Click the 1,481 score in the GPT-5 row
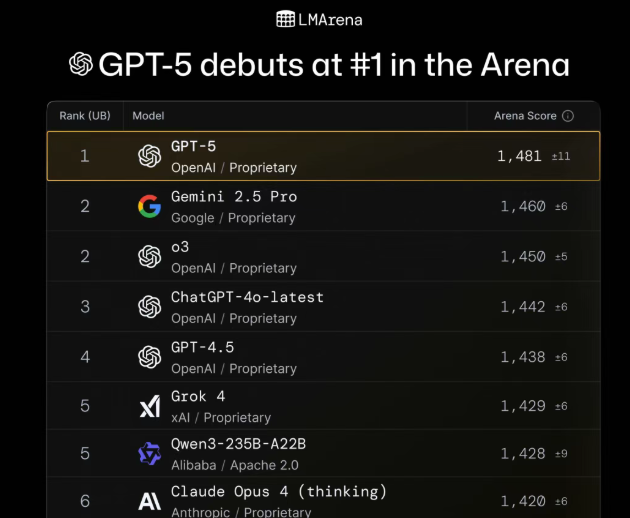The width and height of the screenshot is (630, 518). point(519,156)
